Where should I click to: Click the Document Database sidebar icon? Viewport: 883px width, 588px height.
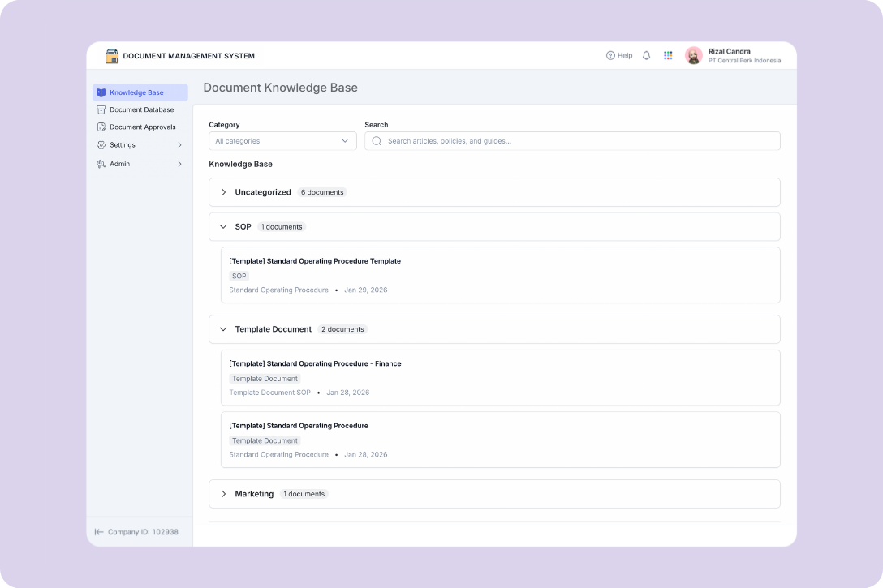tap(101, 109)
